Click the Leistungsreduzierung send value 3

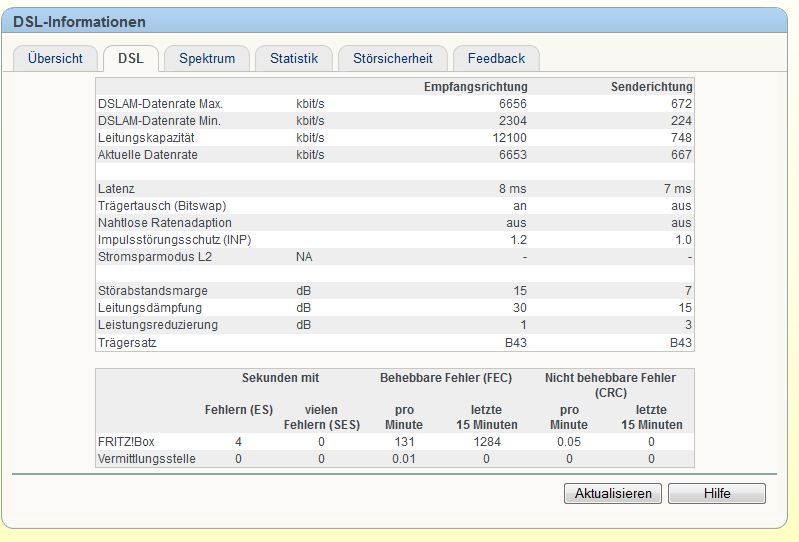click(688, 325)
